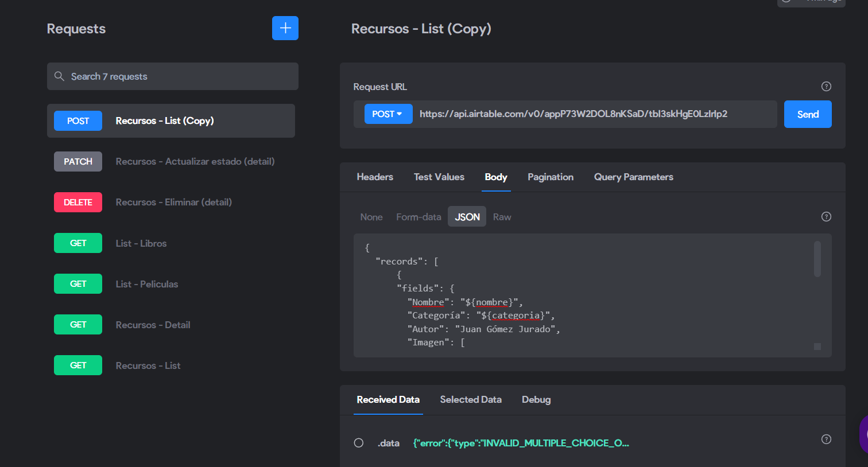Open Recursos - Eliminar (detail) request
Viewport: 868px width, 467px height.
tap(171, 203)
